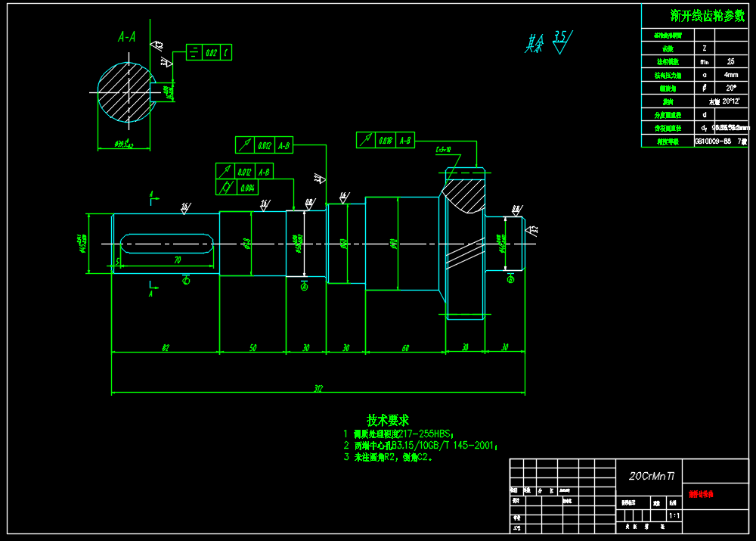The height and width of the screenshot is (541, 756).
Task: Select the 4mm table cell
Action: (x=731, y=75)
